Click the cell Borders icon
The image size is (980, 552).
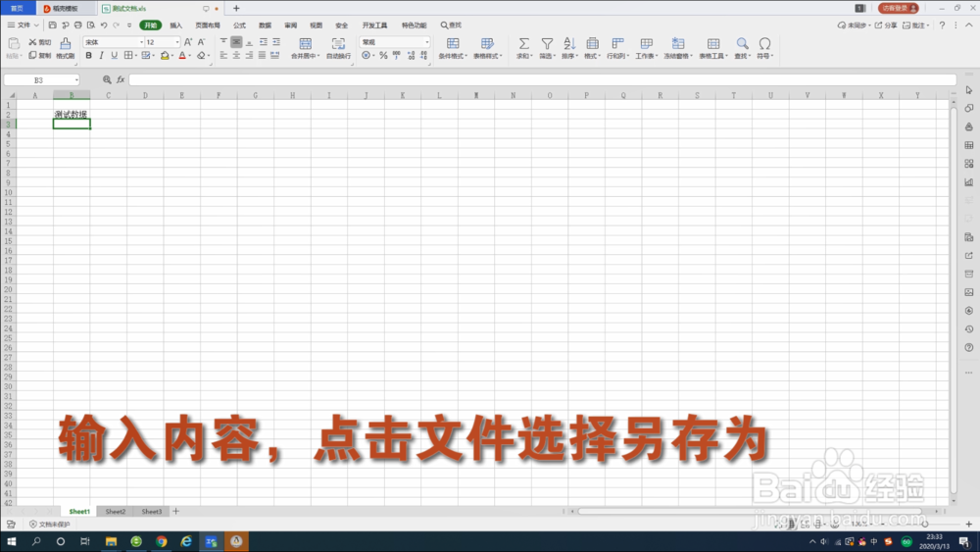tap(128, 56)
